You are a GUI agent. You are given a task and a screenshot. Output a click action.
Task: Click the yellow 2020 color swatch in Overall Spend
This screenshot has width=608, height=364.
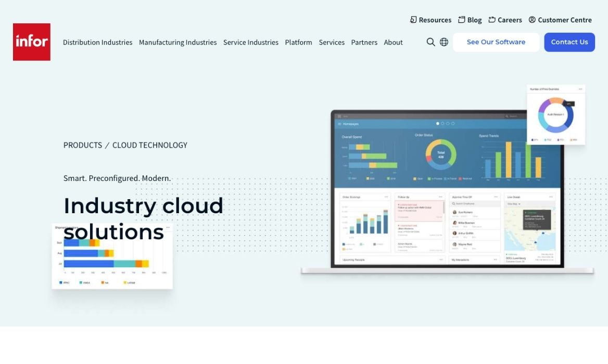(368, 179)
